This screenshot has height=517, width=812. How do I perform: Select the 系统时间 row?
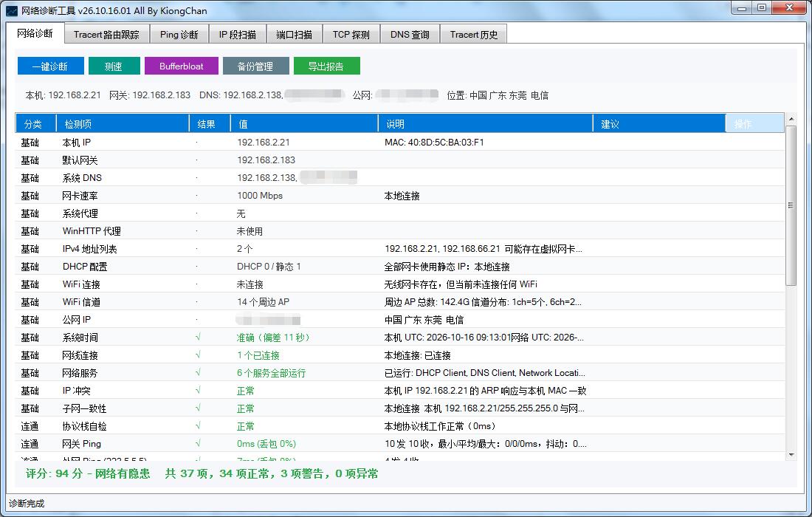[400, 338]
